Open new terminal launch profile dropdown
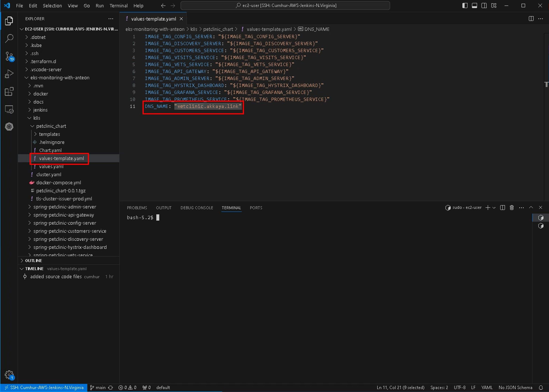This screenshot has width=549, height=392. coord(494,208)
